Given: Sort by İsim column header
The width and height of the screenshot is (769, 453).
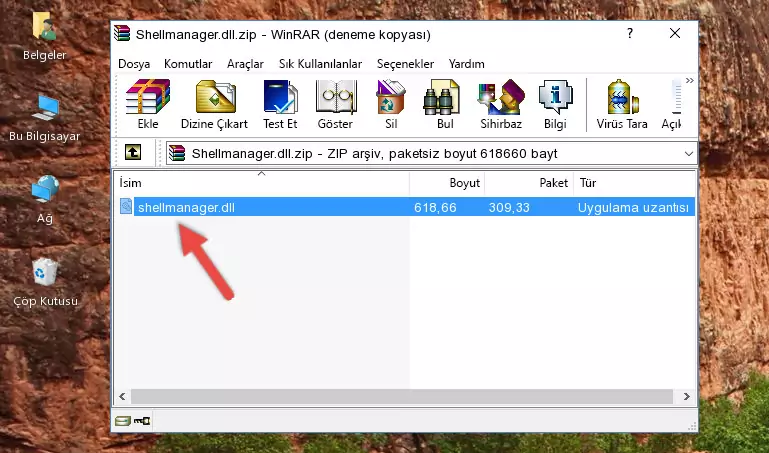Looking at the screenshot, I should 262,183.
